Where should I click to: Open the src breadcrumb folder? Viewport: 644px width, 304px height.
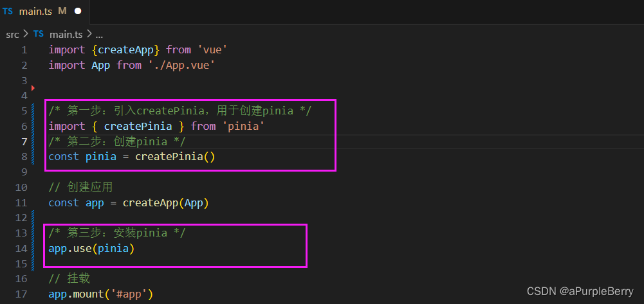click(12, 35)
